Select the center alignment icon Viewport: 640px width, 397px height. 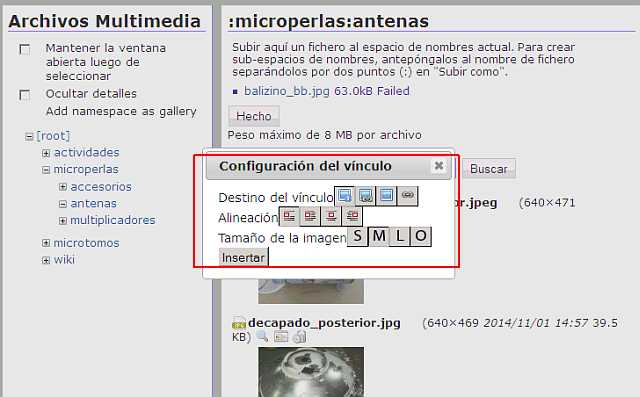coord(331,216)
